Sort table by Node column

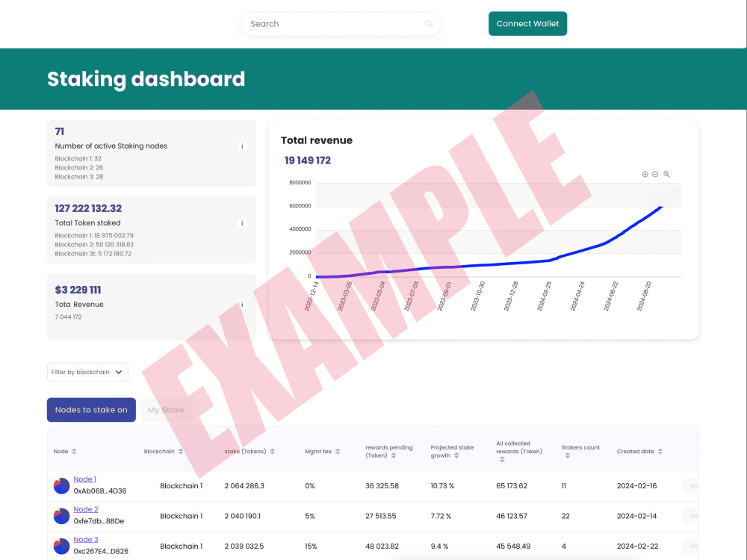(x=74, y=452)
